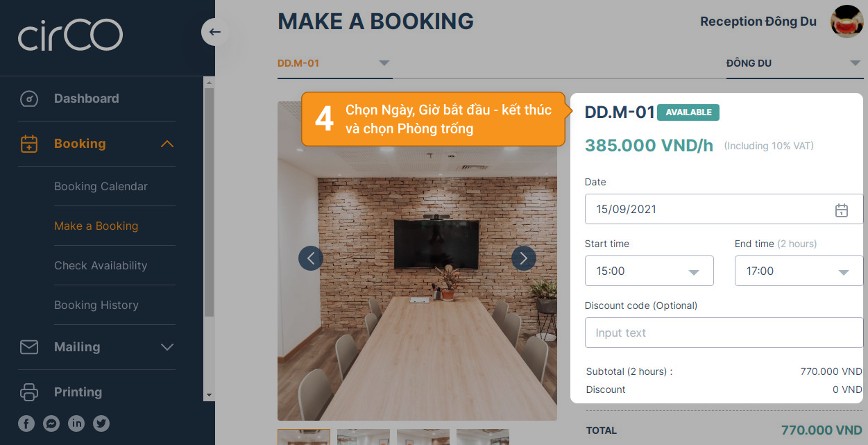Open Check Availability page
The image size is (868, 445).
[x=101, y=265]
